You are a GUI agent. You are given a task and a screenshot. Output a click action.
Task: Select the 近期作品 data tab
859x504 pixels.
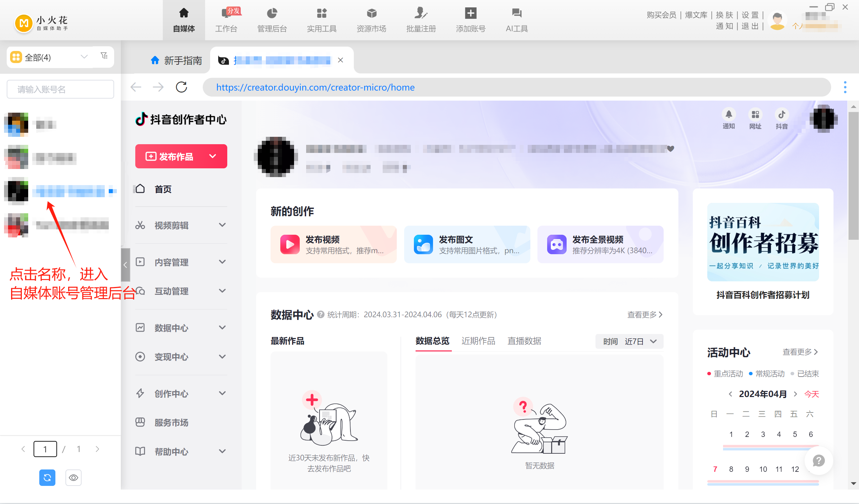pyautogui.click(x=478, y=341)
